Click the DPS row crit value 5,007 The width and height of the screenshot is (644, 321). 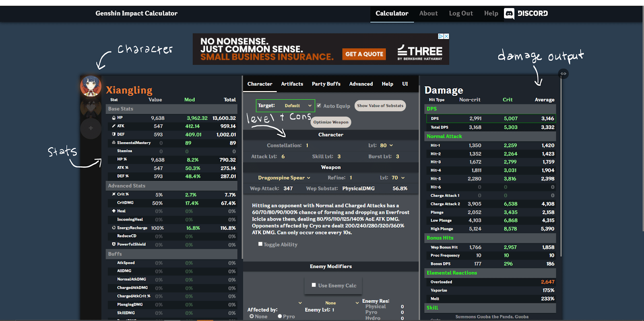(x=510, y=118)
